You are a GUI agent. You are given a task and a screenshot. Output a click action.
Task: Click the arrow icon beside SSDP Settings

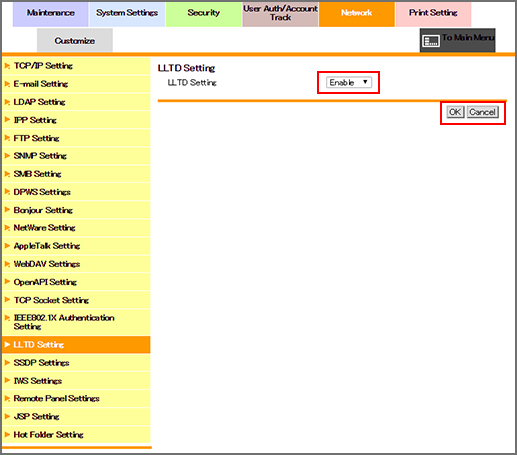coord(7,363)
